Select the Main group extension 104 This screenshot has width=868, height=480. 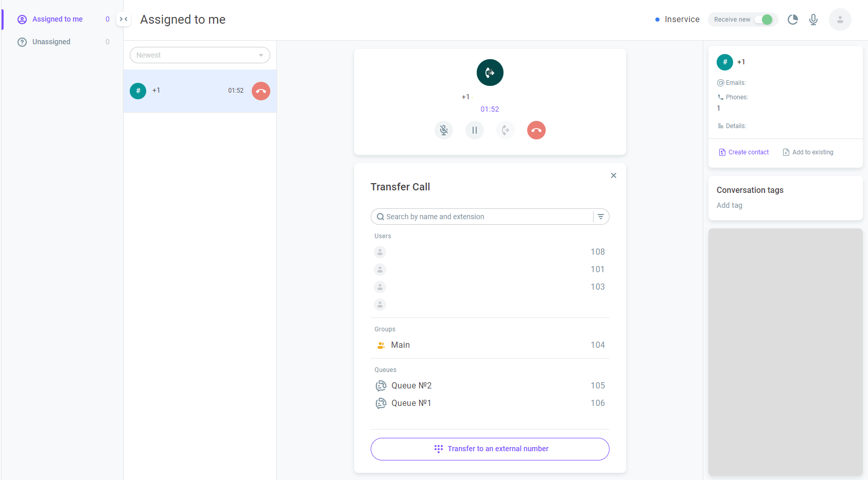pyautogui.click(x=490, y=345)
